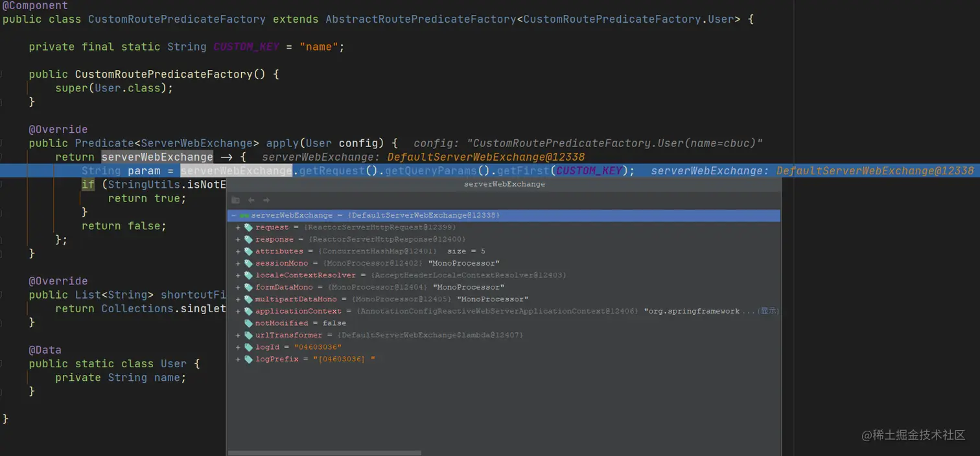Expand the multipartDataMono node
The width and height of the screenshot is (980, 456).
(239, 299)
